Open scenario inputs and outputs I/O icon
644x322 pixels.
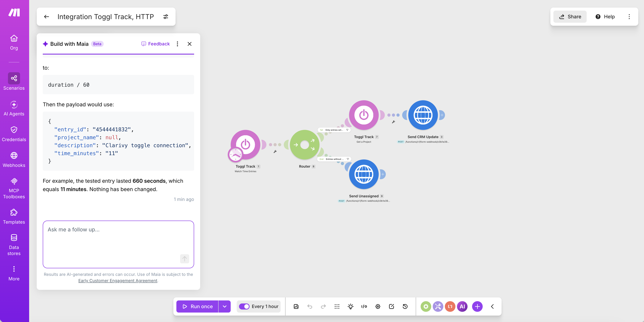tap(364, 306)
